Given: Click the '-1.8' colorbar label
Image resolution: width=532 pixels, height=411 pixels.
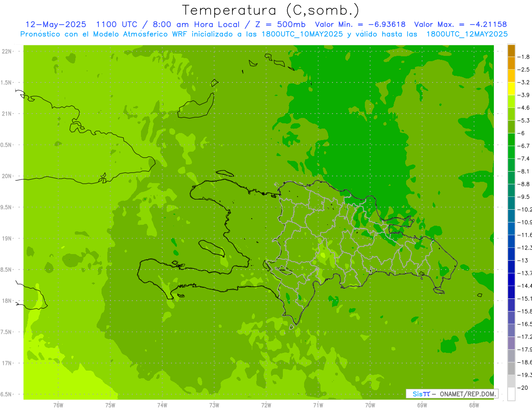Looking at the screenshot, I should (x=524, y=57).
